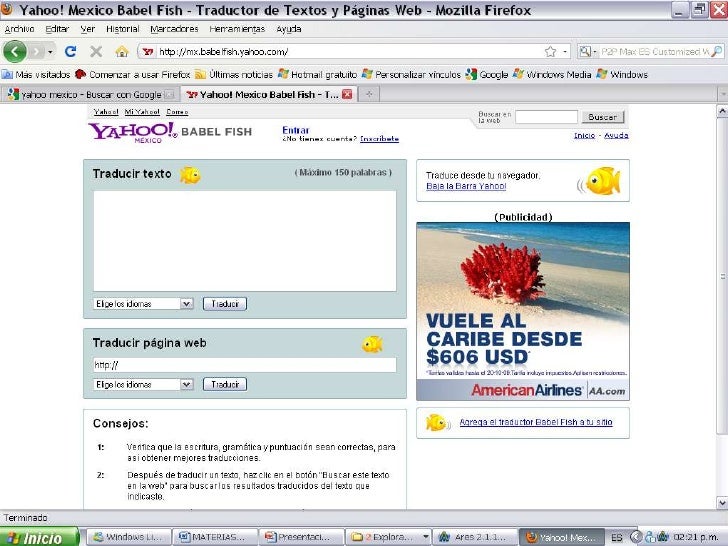Click the Baja la Barra Yahoo! link
This screenshot has width=728, height=546.
pos(466,186)
